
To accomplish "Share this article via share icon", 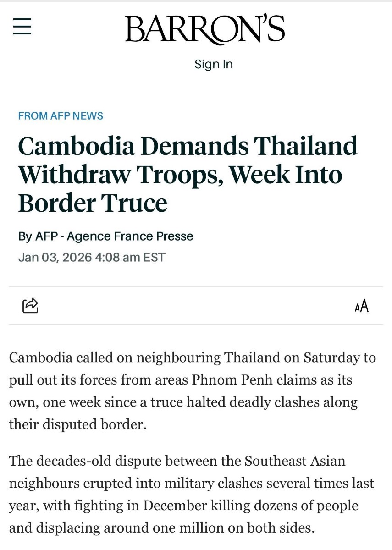I will pyautogui.click(x=30, y=305).
